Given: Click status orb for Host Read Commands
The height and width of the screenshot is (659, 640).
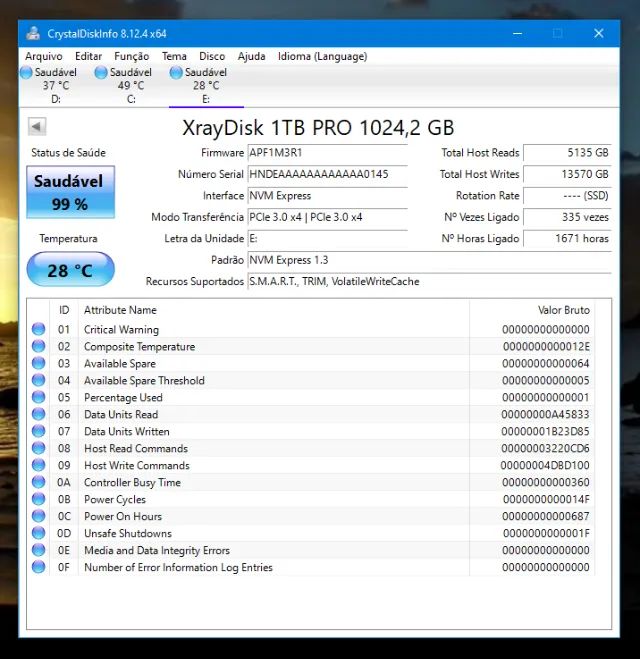Looking at the screenshot, I should [x=39, y=448].
